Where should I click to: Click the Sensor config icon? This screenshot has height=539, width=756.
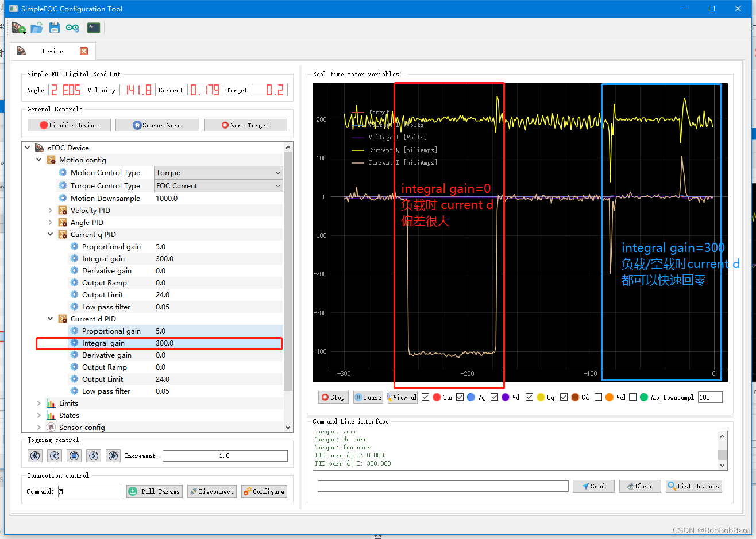pyautogui.click(x=51, y=427)
